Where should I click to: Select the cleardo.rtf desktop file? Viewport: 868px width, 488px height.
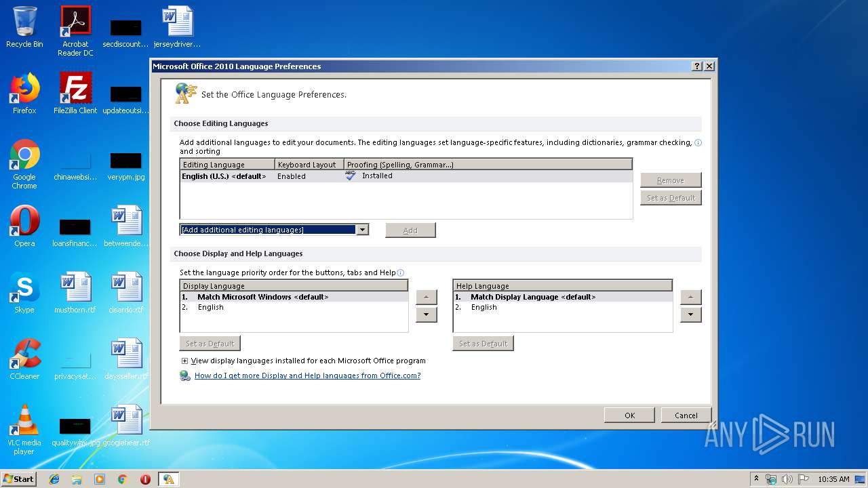click(126, 293)
